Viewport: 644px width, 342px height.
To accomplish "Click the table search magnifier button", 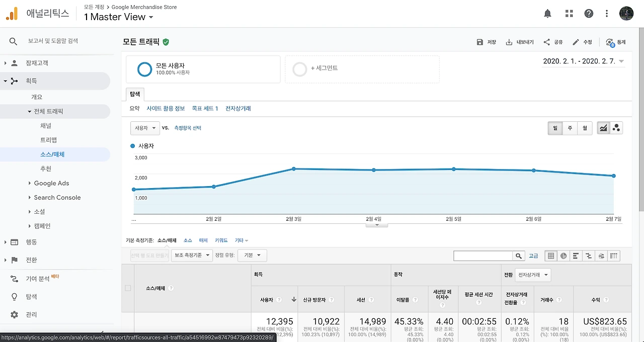I will (519, 256).
